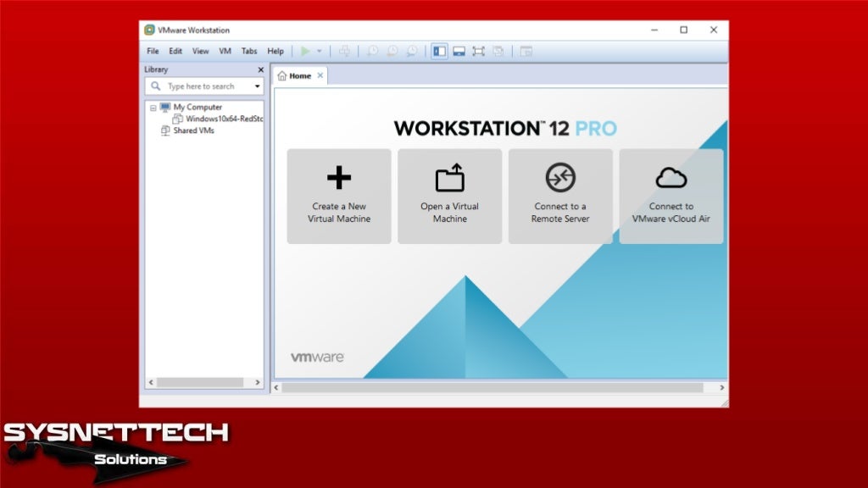Click the My Computer monitor icon

point(165,107)
